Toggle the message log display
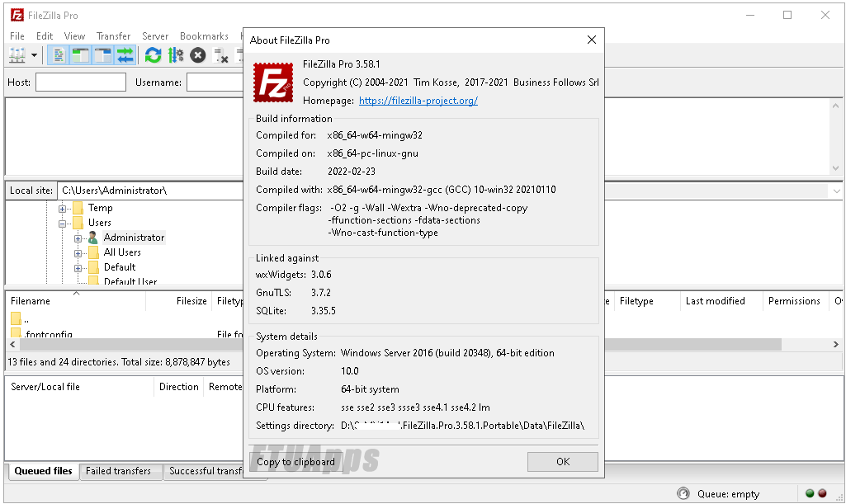This screenshot has height=504, width=846. [x=59, y=55]
